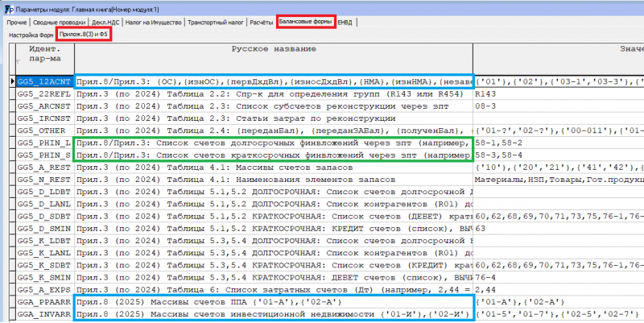Select the Балансовые формы tab
644x323 pixels.
305,22
